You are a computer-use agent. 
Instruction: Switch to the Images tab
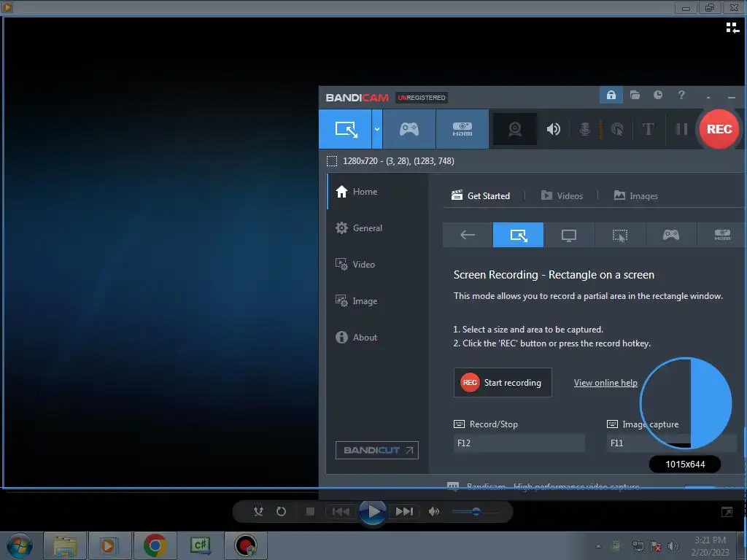click(635, 195)
